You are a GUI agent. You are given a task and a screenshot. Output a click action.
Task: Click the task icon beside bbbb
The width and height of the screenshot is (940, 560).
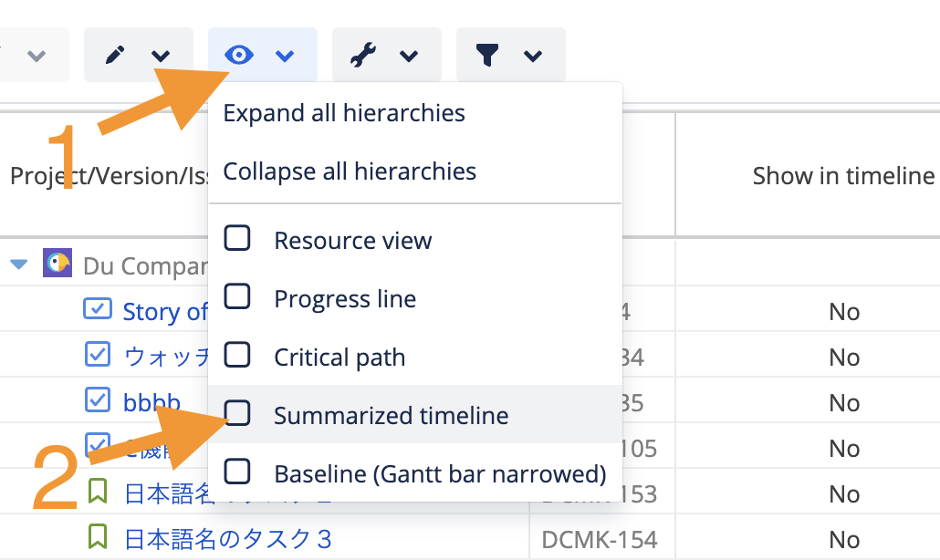pos(97,400)
